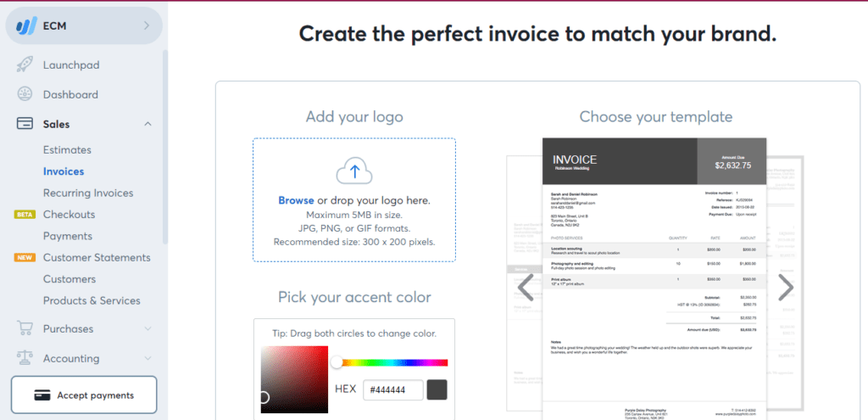This screenshot has width=868, height=420.
Task: Click the Dashboard gauge icon
Action: (25, 94)
